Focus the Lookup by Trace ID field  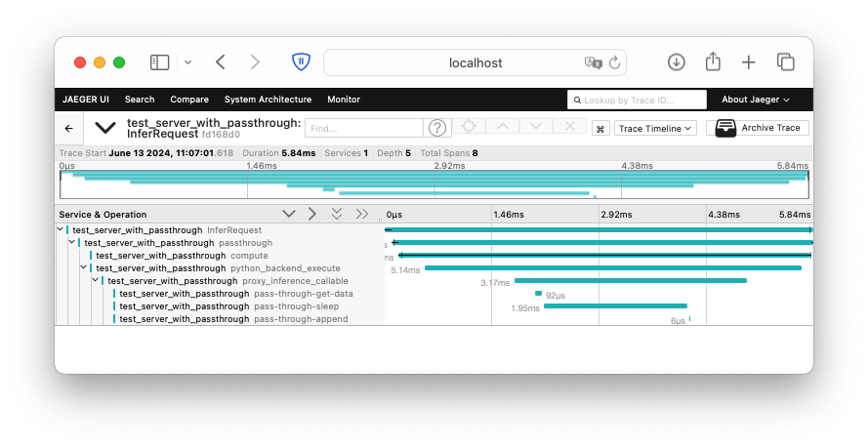click(x=640, y=100)
